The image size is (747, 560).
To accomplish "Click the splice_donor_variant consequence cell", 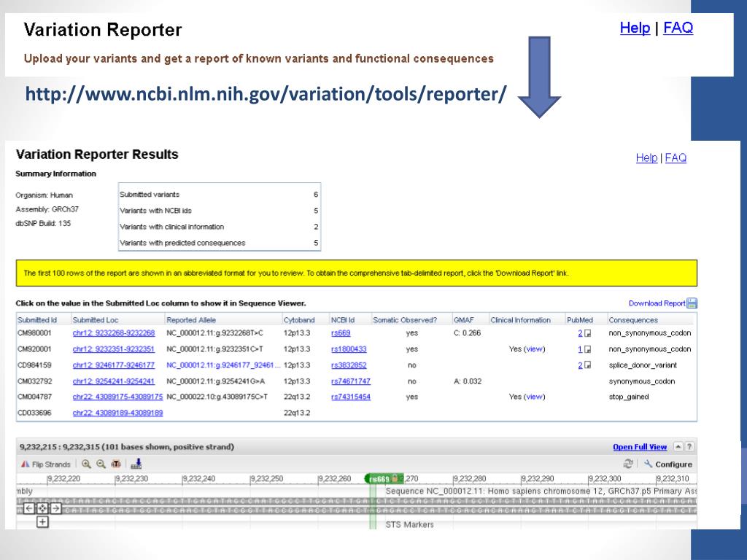I will coord(643,365).
